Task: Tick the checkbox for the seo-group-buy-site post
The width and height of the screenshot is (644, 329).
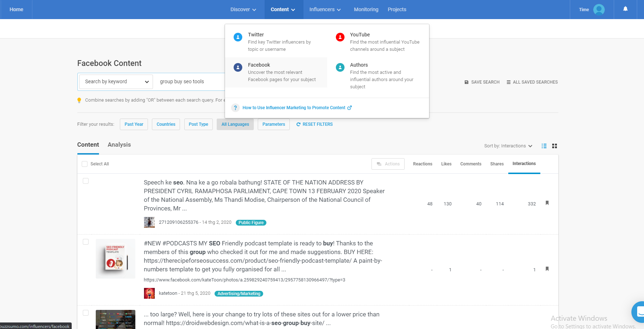Action: pyautogui.click(x=86, y=313)
